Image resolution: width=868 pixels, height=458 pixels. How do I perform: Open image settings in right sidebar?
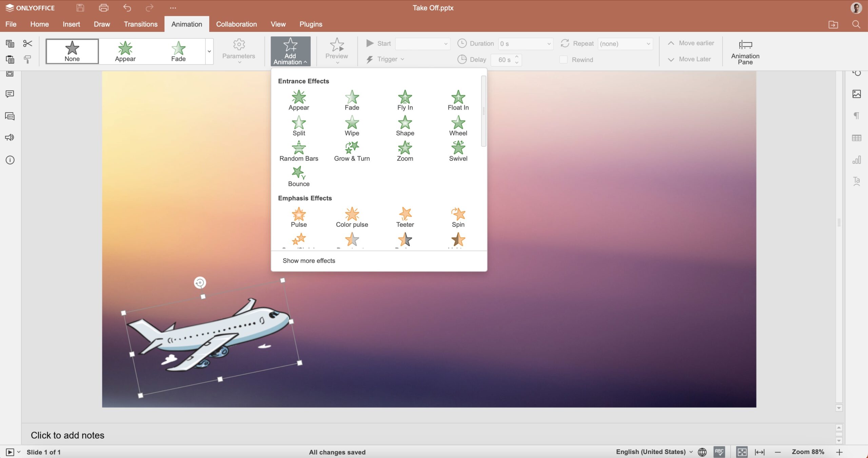click(x=856, y=94)
